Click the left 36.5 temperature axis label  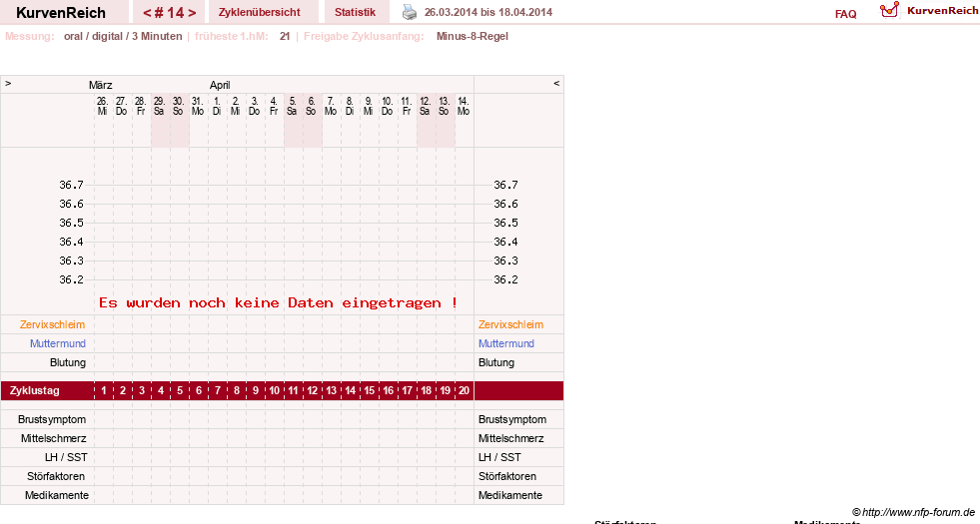click(71, 223)
